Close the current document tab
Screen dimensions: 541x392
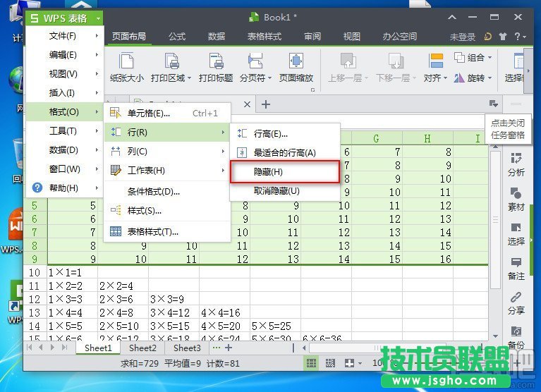247,104
